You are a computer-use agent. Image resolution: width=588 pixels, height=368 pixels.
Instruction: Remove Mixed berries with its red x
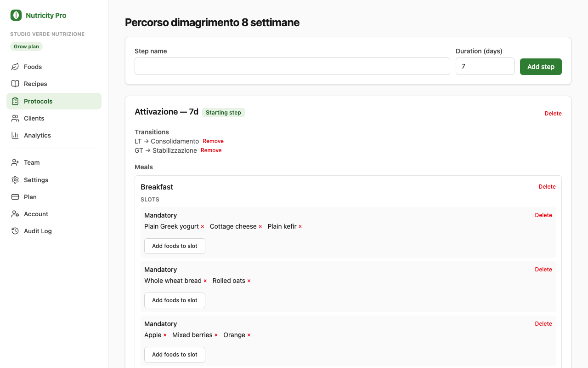216,335
